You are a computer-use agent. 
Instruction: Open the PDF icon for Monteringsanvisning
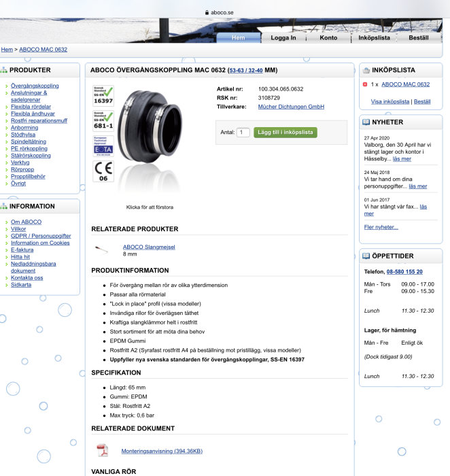pos(103,450)
